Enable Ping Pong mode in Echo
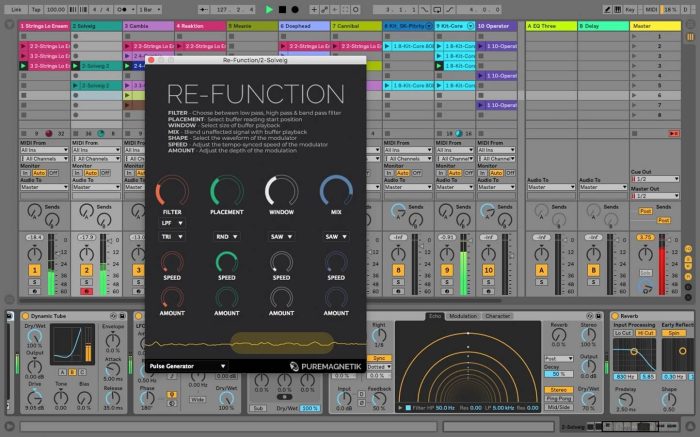This screenshot has width=700, height=437. [x=558, y=399]
